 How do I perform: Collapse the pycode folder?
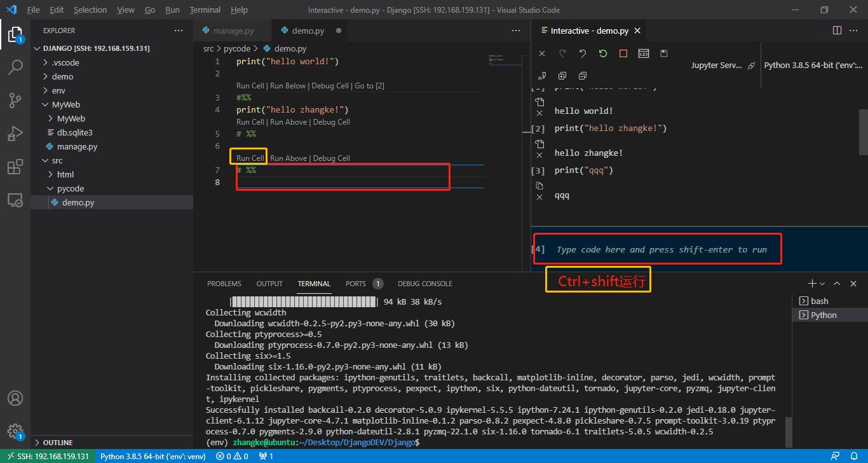(x=112, y=188)
